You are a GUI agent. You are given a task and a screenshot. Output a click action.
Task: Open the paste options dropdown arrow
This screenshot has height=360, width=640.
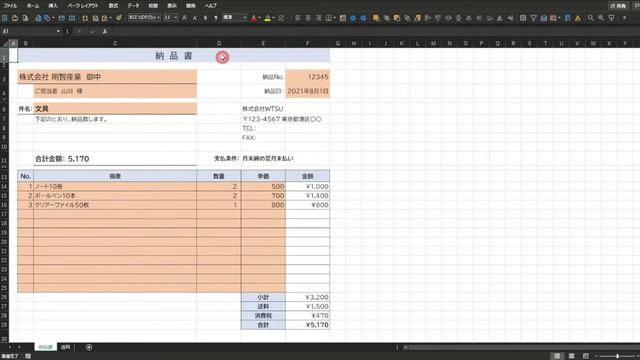110,18
